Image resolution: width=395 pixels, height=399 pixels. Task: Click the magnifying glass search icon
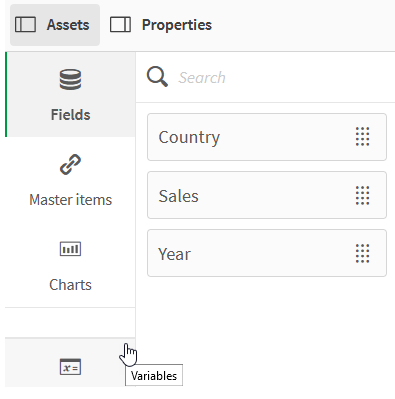click(x=157, y=77)
